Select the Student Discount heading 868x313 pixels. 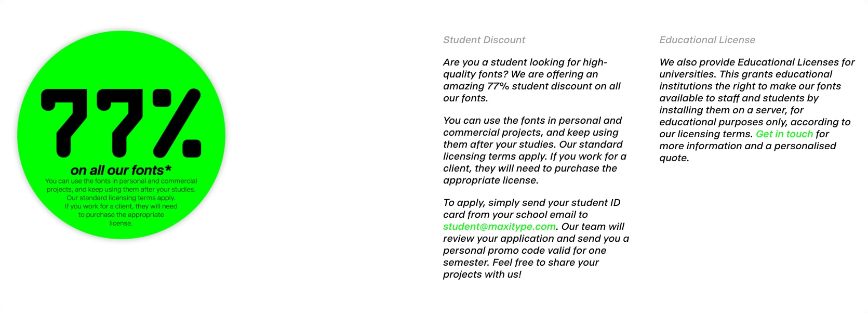click(x=484, y=40)
